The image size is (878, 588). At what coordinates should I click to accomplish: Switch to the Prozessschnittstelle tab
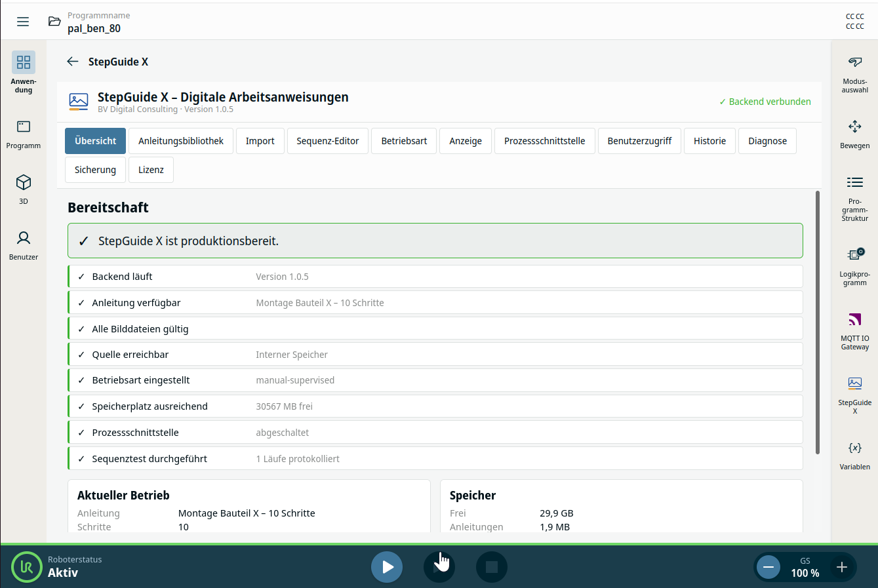pos(545,141)
